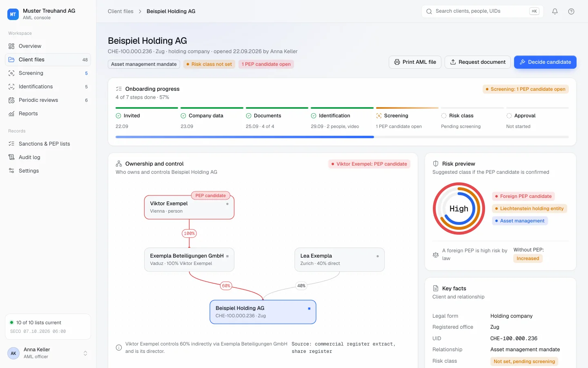The width and height of the screenshot is (588, 368).
Task: Select the Exempla Beteiligungen GmbH node
Action: (x=189, y=260)
